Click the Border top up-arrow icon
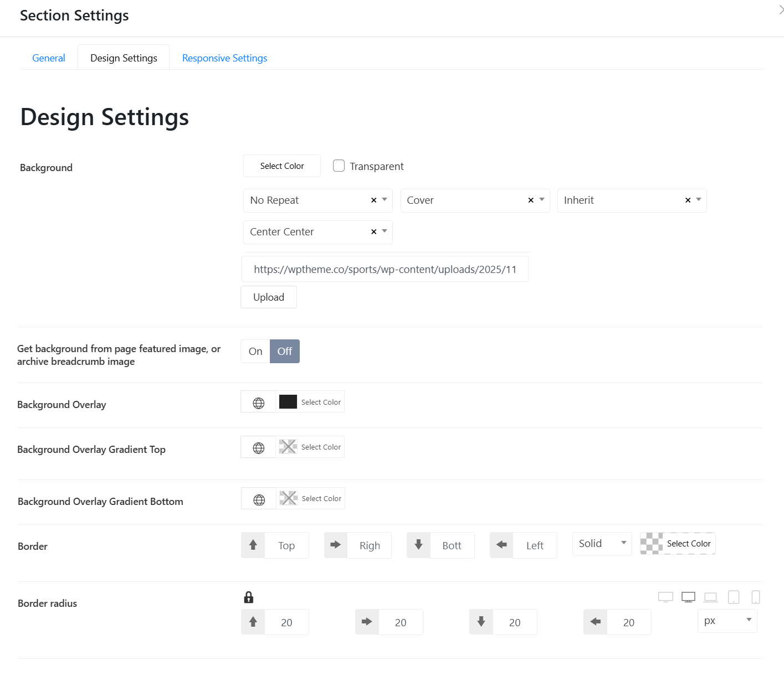The height and width of the screenshot is (686, 784). (x=253, y=545)
